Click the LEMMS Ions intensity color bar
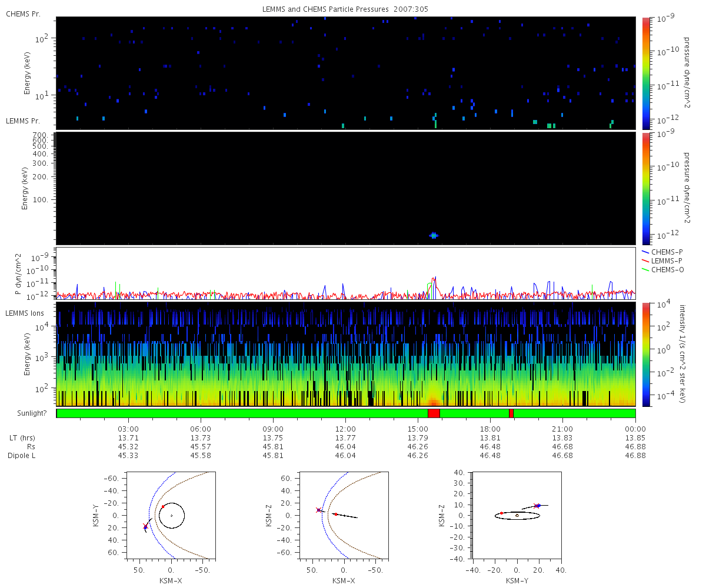Screen dimensions: 706x588 click(646, 355)
